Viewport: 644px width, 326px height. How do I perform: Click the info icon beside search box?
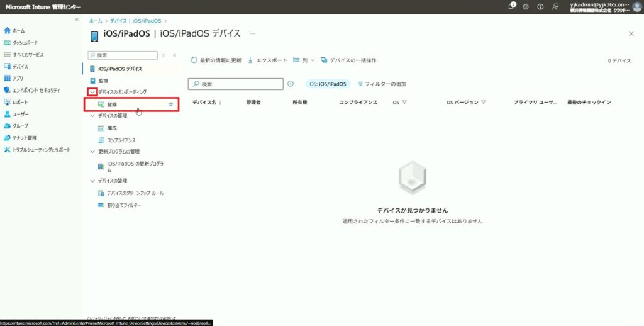(x=291, y=84)
